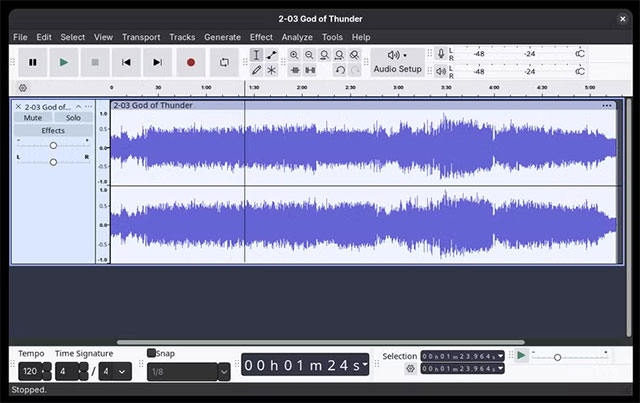
Task: Collapse the track with the caret icon
Action: [x=78, y=107]
